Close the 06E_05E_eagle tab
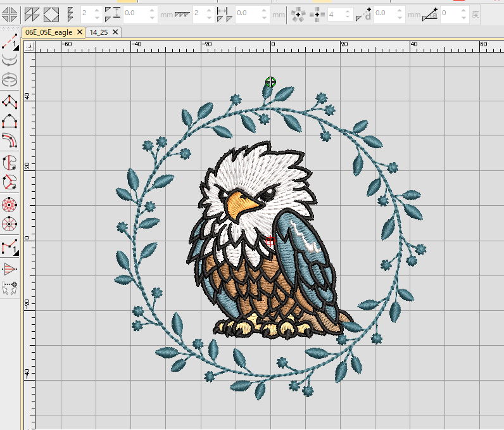504x430 pixels. coord(80,32)
